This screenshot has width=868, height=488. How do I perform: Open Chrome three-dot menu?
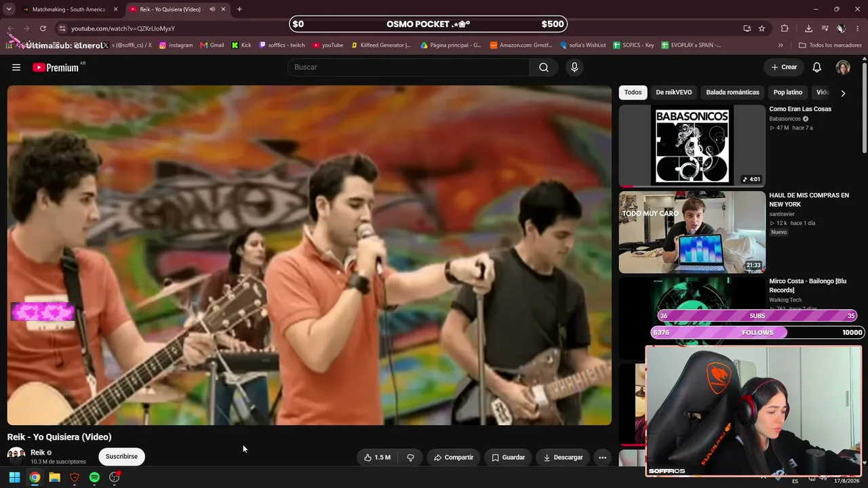(x=858, y=28)
